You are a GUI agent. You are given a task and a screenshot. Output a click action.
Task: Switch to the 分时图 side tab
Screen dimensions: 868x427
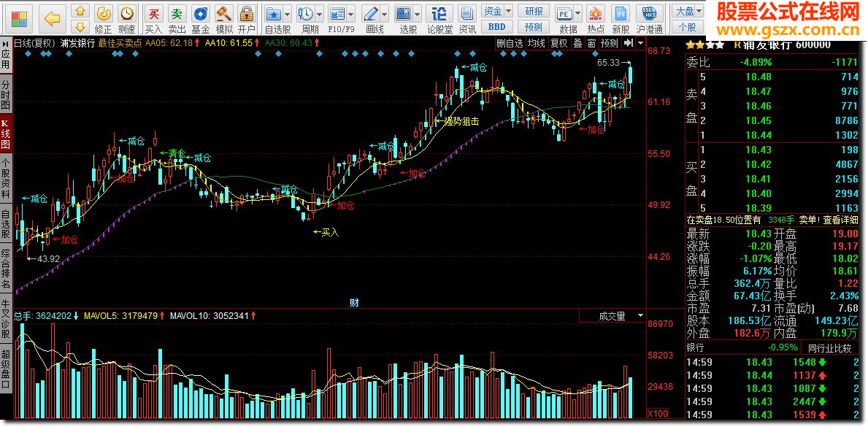point(6,93)
